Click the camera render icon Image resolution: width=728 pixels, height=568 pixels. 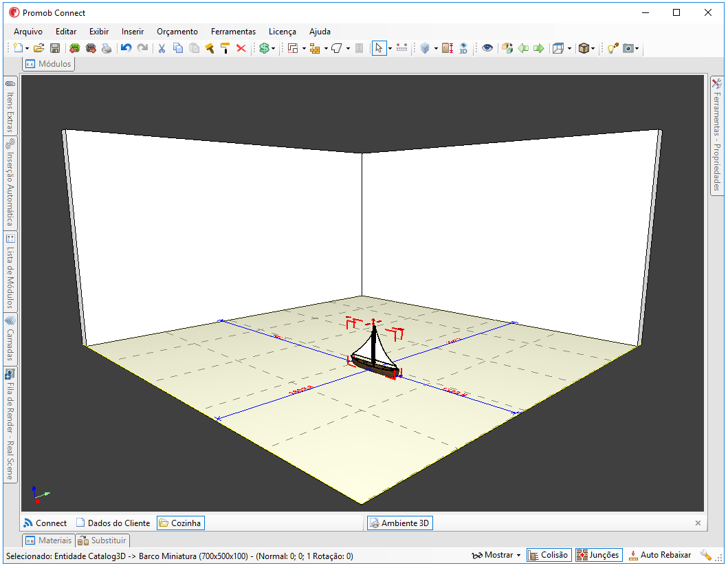[x=628, y=48]
